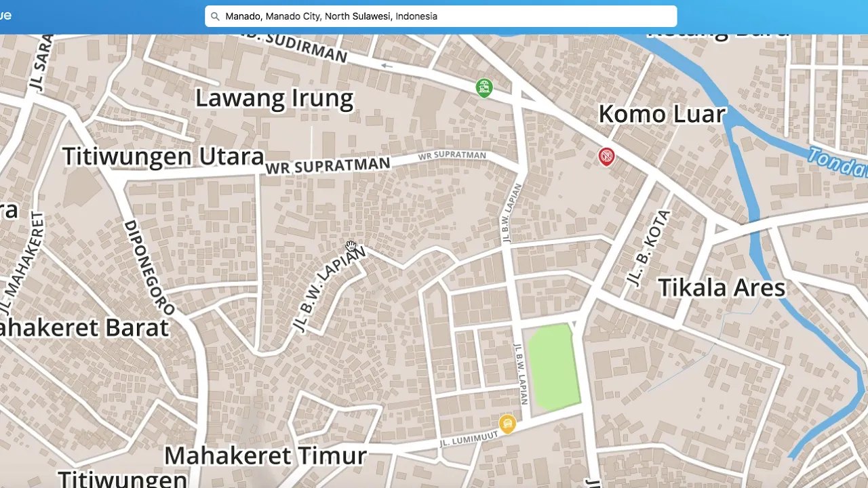Click the partial logo in the header
Image resolution: width=868 pixels, height=488 pixels.
point(5,16)
